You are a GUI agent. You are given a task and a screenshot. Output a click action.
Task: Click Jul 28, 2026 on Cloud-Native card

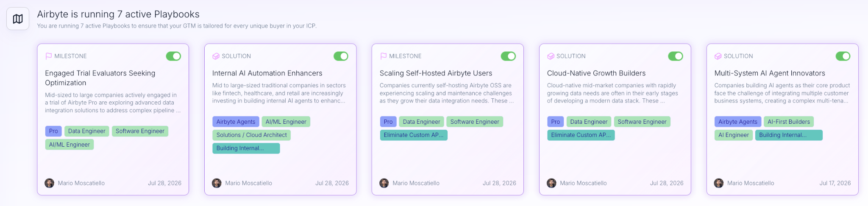[x=667, y=183]
